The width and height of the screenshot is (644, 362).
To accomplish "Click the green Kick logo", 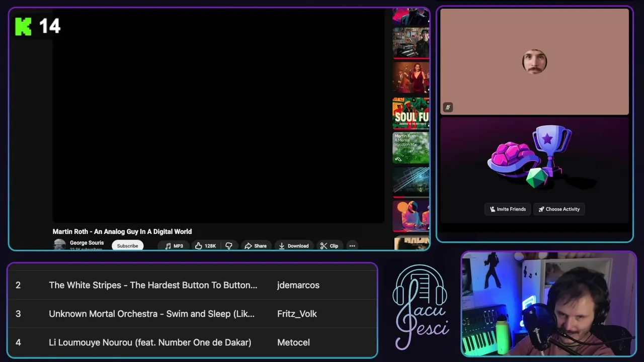I will (x=23, y=26).
